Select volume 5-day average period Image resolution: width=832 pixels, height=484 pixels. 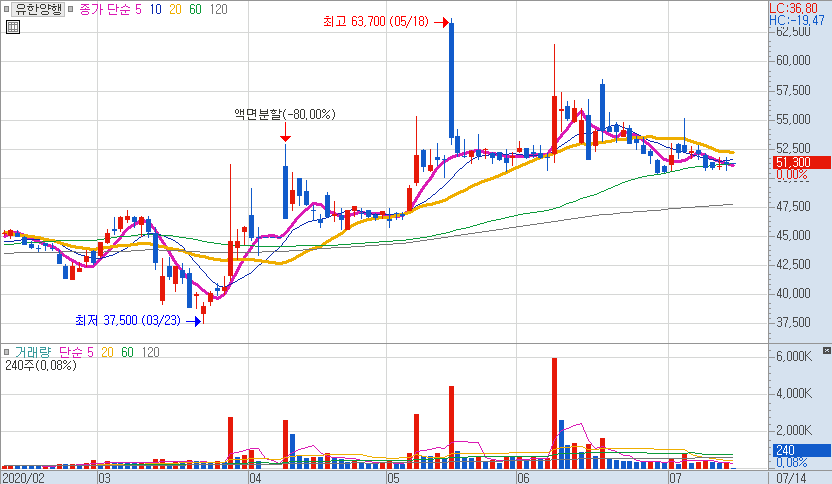point(90,352)
